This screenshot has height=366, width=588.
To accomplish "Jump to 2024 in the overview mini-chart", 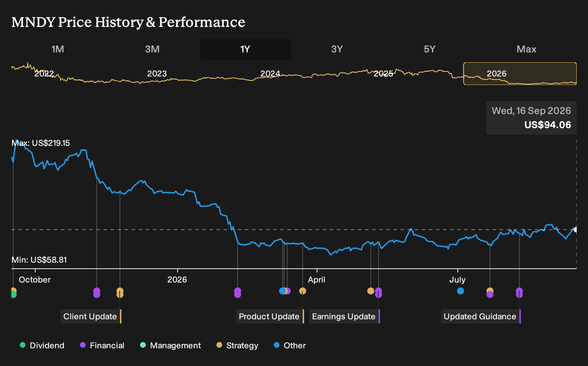I will tap(270, 74).
